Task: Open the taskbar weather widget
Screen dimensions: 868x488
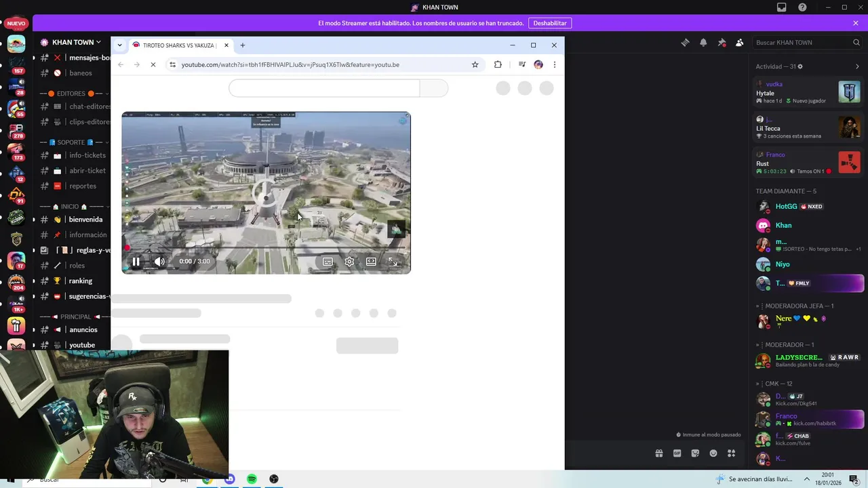Action: [754, 479]
